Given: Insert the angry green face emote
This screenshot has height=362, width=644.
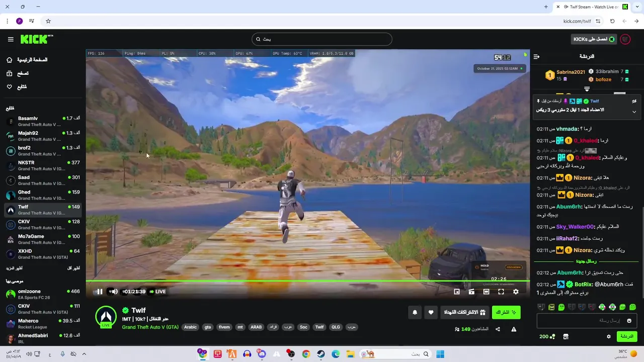Looking at the screenshot, I should click(x=551, y=307).
